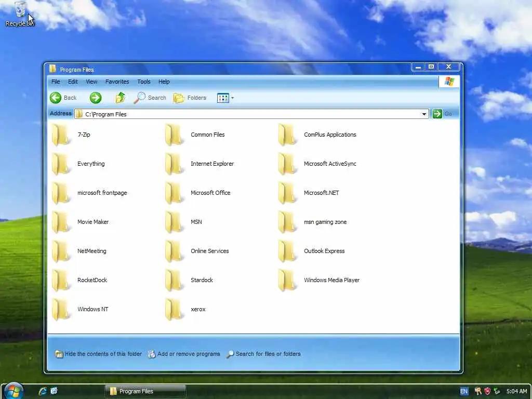Select the Outlook Express folder icon
The height and width of the screenshot is (399, 532).
(x=288, y=251)
